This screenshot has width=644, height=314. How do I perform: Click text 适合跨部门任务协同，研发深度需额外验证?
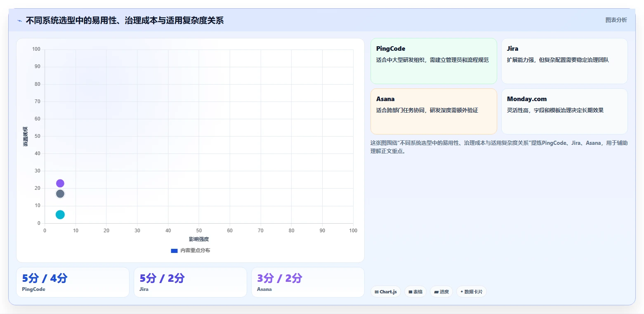click(427, 111)
